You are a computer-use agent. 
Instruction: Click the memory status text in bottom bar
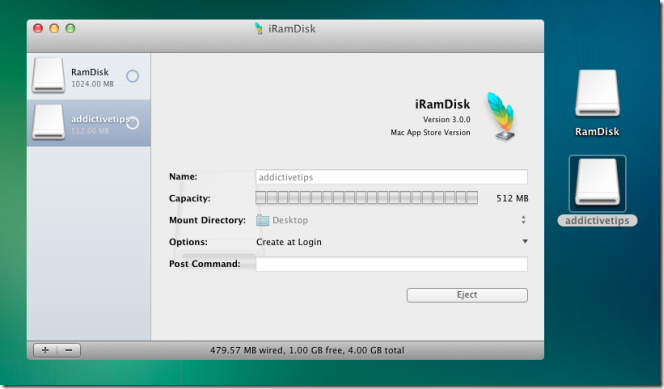click(307, 350)
